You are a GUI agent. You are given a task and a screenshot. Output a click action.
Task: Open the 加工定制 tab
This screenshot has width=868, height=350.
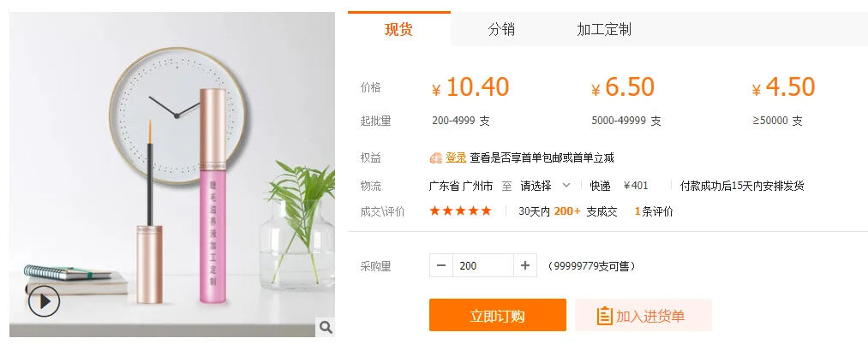coord(603,29)
